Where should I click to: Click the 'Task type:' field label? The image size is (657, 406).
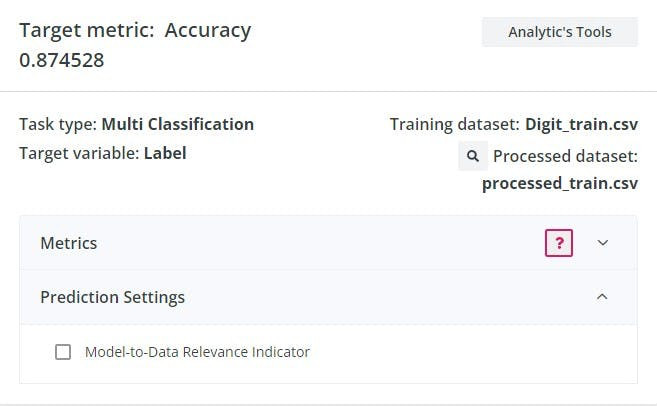(x=58, y=125)
